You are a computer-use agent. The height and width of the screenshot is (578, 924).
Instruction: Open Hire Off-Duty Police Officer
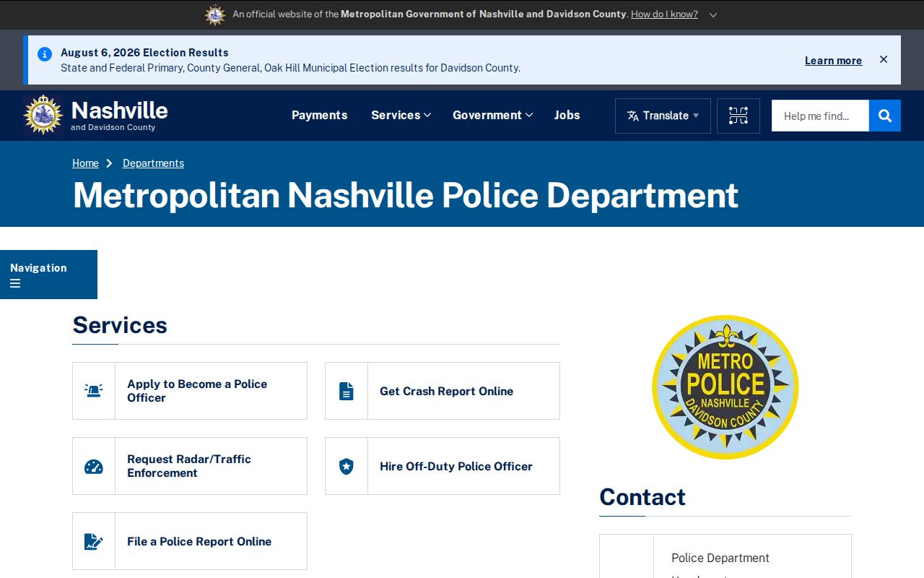tap(443, 466)
